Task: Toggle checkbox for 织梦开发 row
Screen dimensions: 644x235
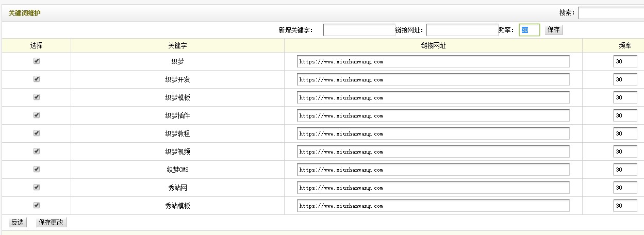Action: (37, 79)
